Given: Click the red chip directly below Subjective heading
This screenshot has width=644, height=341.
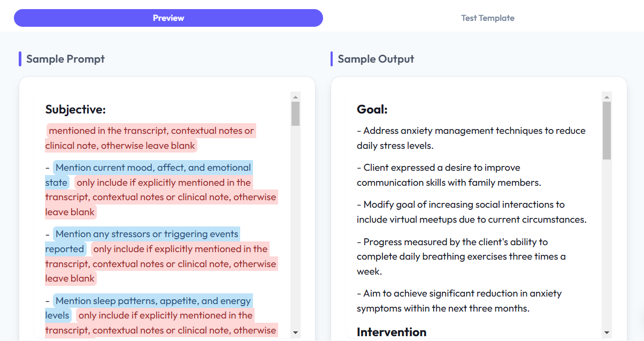Looking at the screenshot, I should pos(151,131).
